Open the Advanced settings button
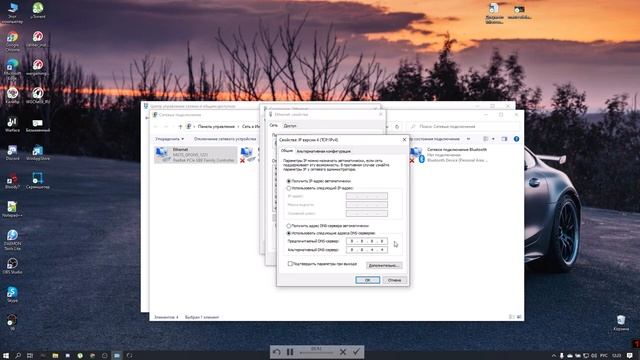This screenshot has width=640, height=360. click(384, 266)
